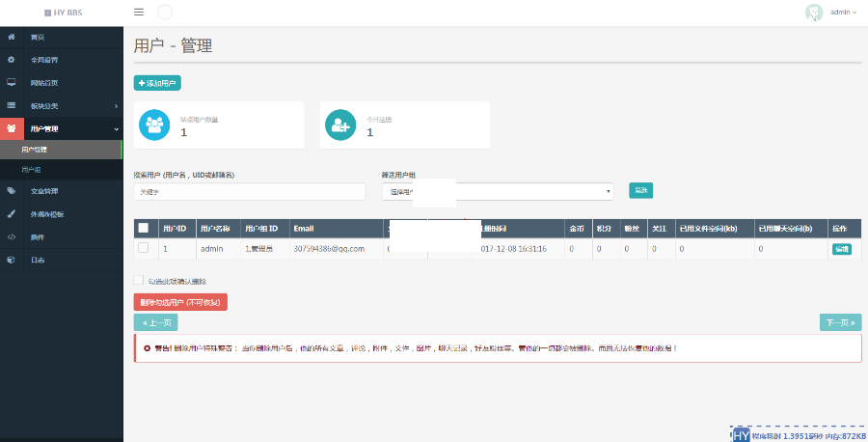Click the monitor icon in the sidebar
This screenshot has width=868, height=442.
(11, 83)
